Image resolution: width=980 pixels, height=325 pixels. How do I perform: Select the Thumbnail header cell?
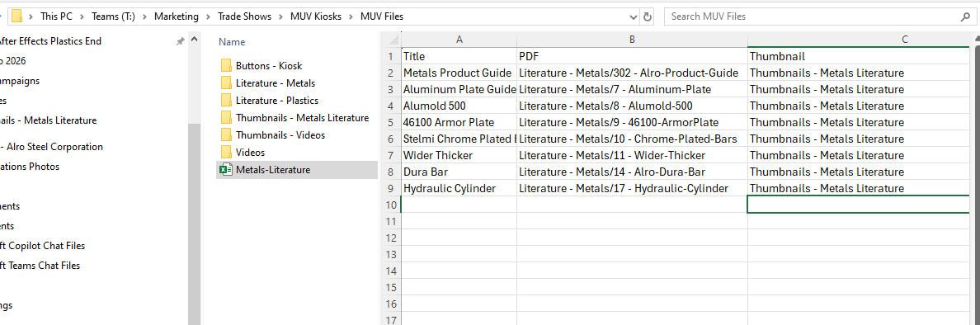click(x=859, y=56)
